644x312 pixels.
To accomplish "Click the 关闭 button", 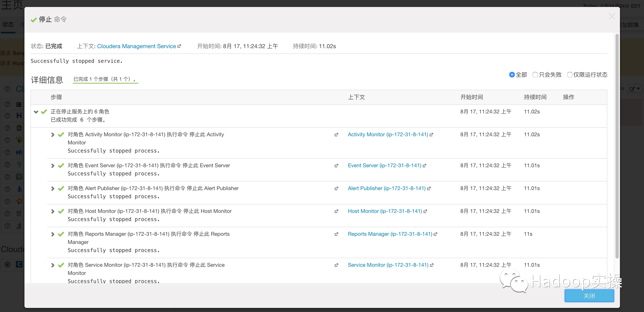I will point(589,296).
